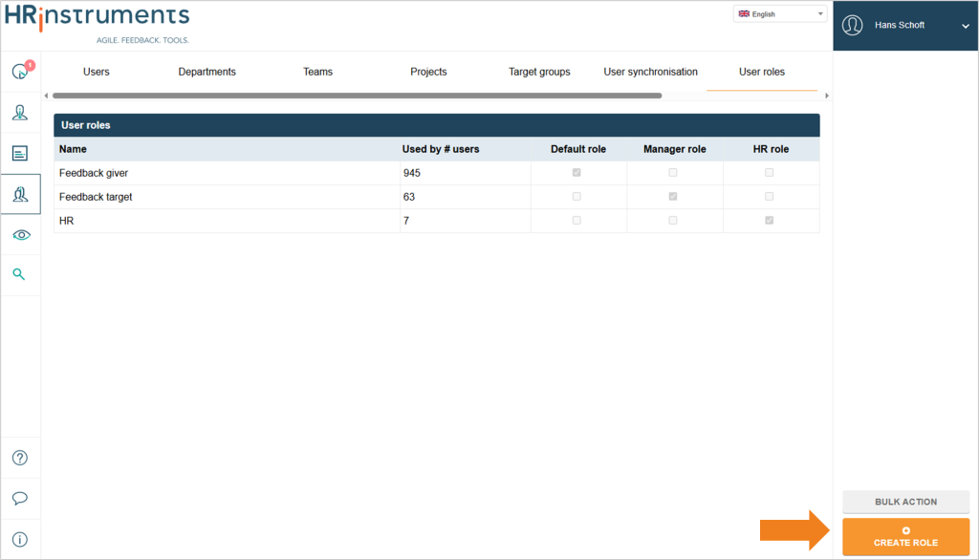The height and width of the screenshot is (560, 979).
Task: Switch to the Projects tab
Action: tap(428, 72)
